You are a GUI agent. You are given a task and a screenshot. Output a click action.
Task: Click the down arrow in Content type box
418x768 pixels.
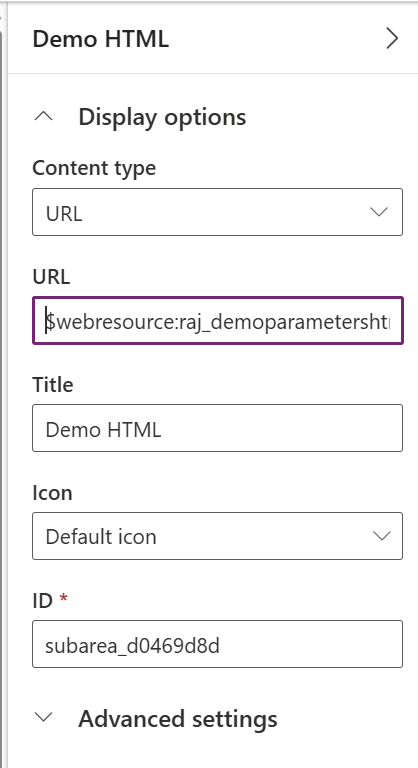tap(379, 212)
